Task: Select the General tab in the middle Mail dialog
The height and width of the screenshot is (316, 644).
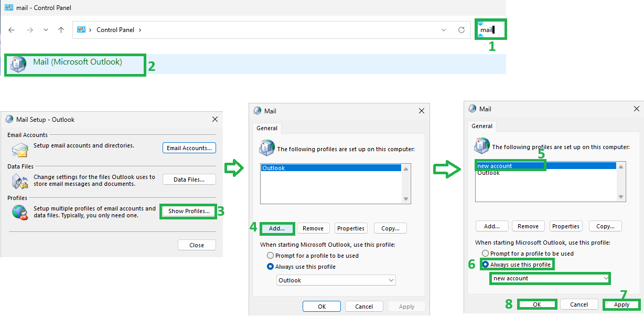Action: pos(267,128)
